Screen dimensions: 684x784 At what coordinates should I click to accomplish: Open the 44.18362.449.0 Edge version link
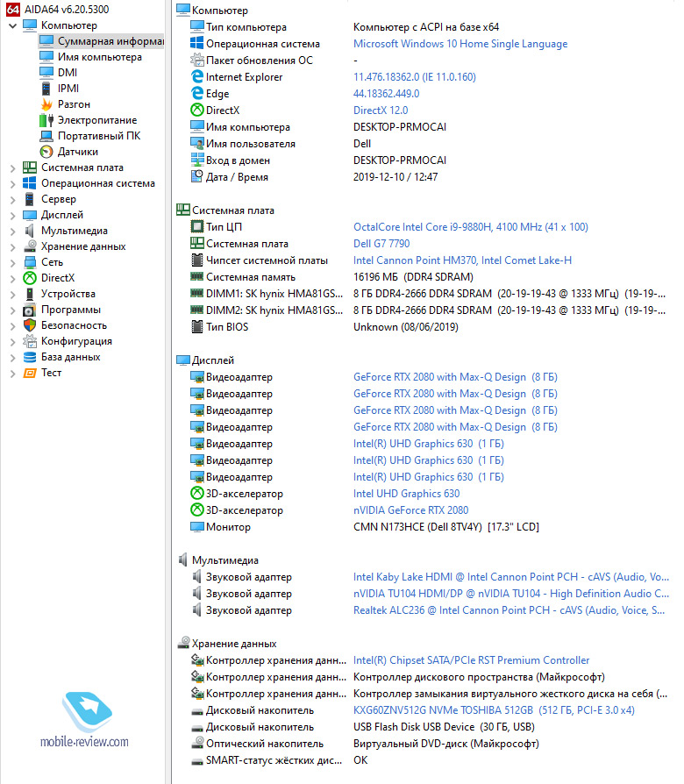pos(386,94)
